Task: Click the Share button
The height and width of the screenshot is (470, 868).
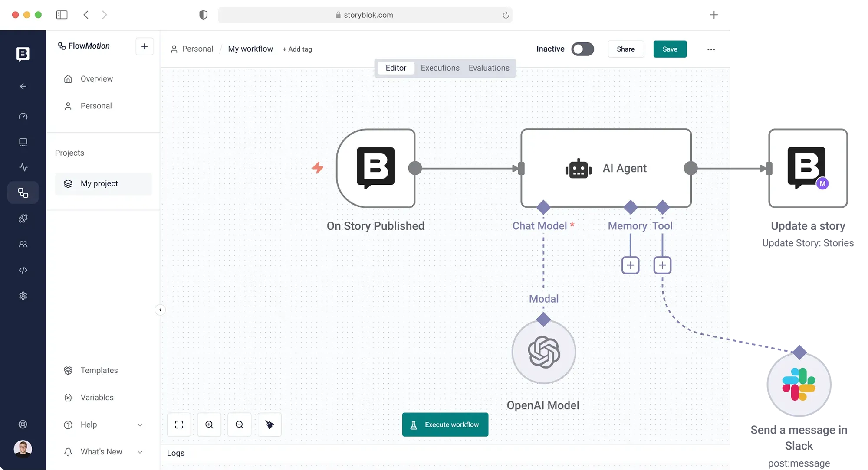Action: pyautogui.click(x=626, y=49)
